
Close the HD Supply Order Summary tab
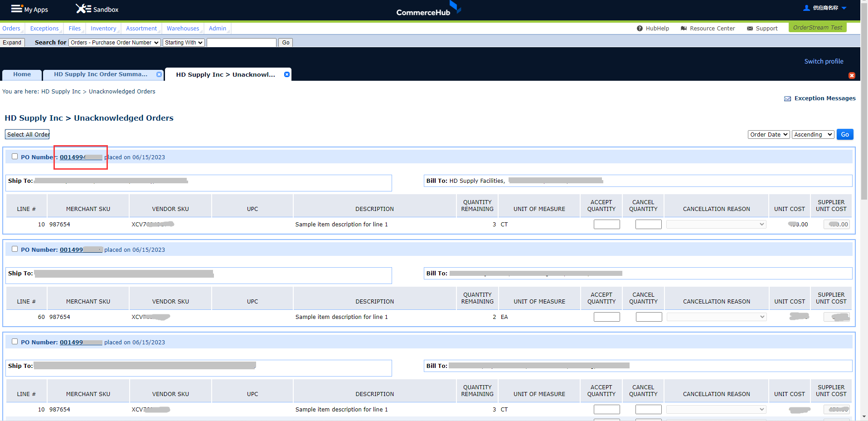tap(159, 74)
